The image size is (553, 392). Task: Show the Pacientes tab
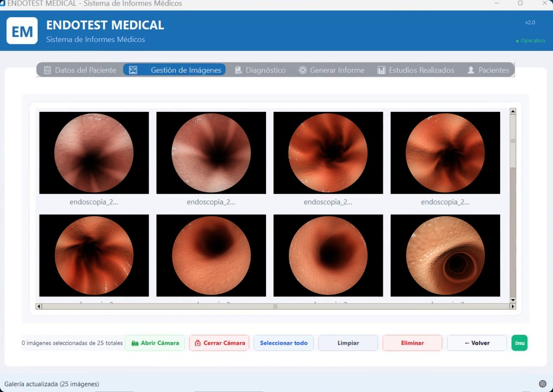coord(488,70)
